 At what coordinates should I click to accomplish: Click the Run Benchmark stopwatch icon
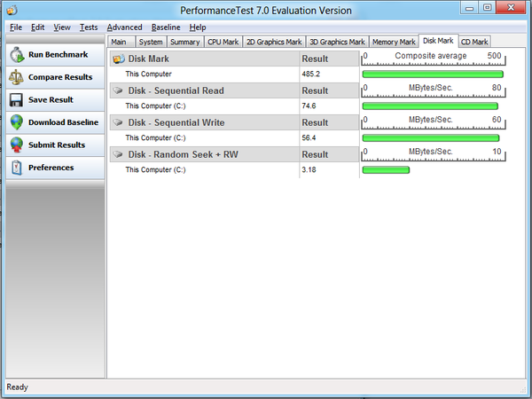click(16, 55)
